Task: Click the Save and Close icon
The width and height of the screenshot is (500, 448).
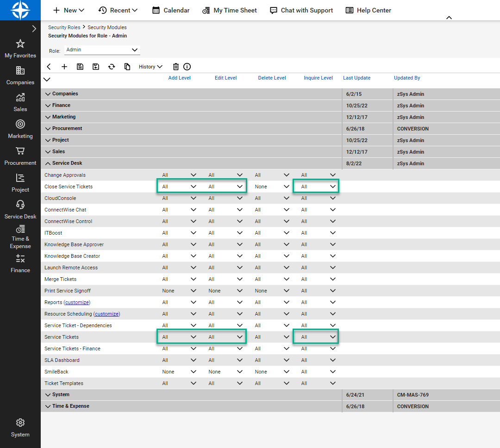Action: point(96,67)
